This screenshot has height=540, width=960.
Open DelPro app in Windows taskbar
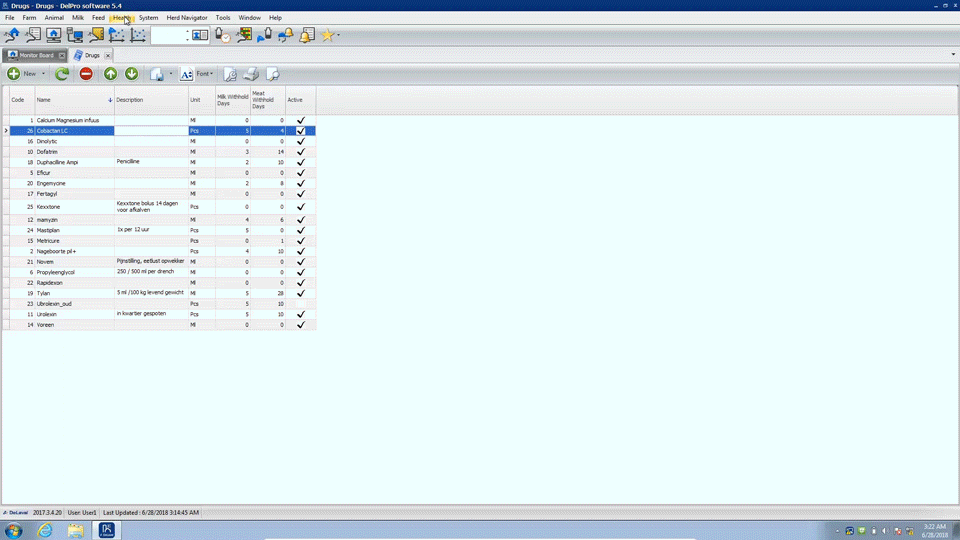[x=106, y=530]
